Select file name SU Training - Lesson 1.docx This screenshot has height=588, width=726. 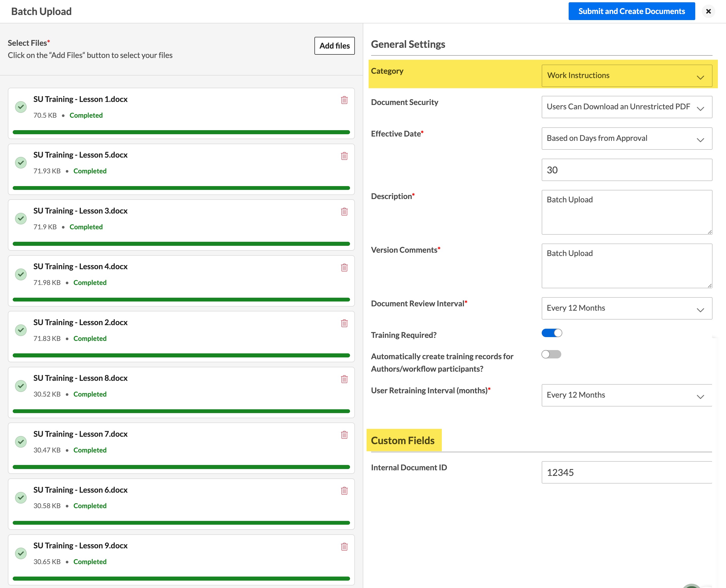(x=80, y=99)
